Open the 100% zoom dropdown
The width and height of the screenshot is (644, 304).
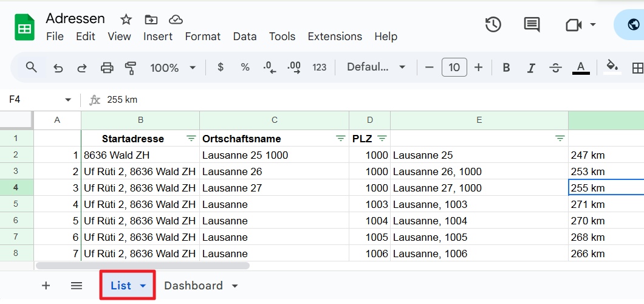[x=173, y=67]
